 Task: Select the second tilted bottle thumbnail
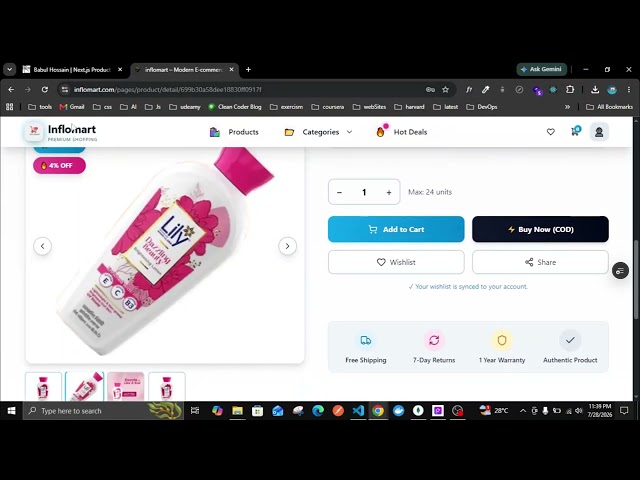point(84,387)
